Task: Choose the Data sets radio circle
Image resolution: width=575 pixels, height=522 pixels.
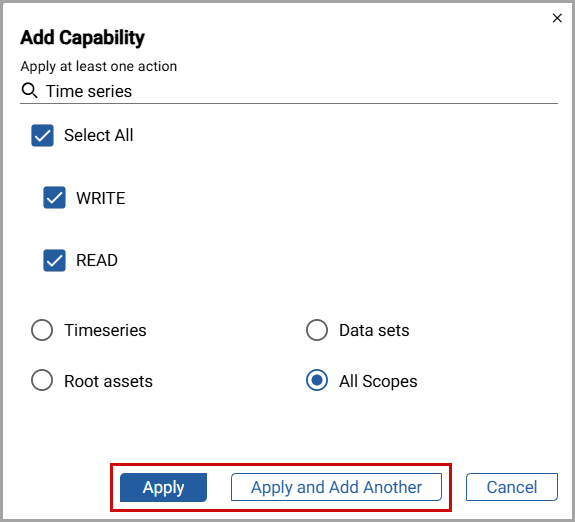Action: [317, 330]
